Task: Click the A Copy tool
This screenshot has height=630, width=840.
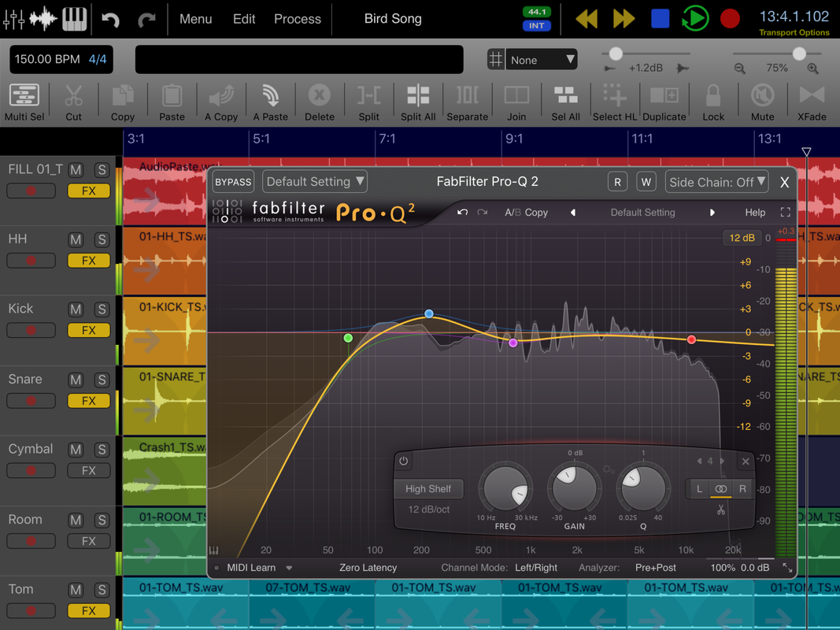Action: coord(221,103)
